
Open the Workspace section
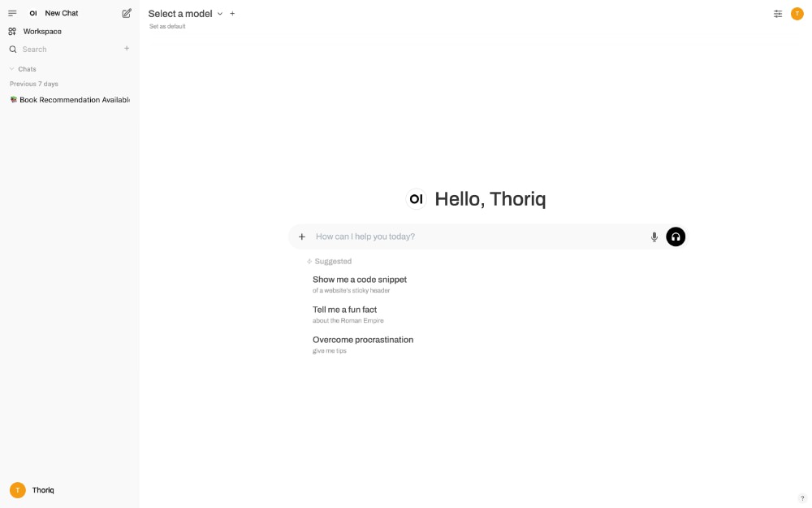pyautogui.click(x=69, y=31)
